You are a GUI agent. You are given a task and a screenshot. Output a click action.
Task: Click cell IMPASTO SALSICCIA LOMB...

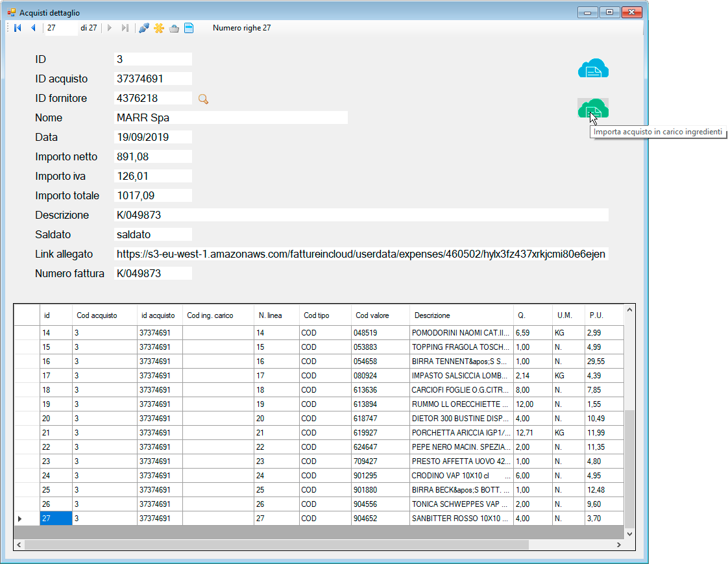pos(461,376)
